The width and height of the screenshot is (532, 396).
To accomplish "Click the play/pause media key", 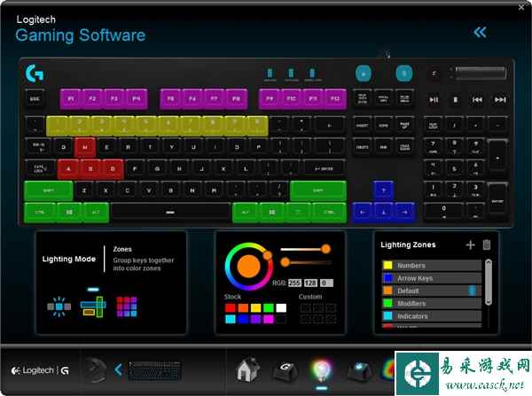I will pos(434,100).
